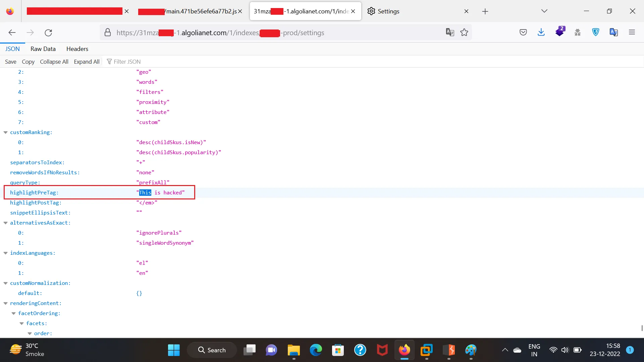The height and width of the screenshot is (362, 644).
Task: Switch to the Headers tab
Action: (x=77, y=49)
